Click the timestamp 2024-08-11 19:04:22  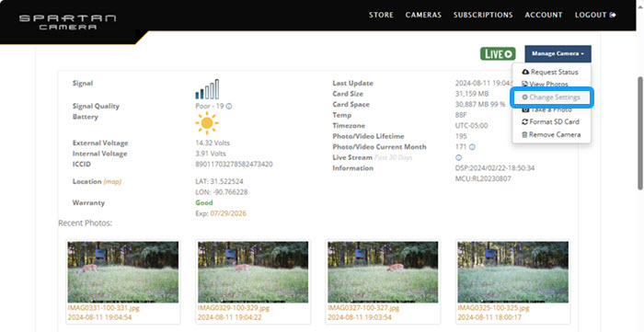(230, 317)
